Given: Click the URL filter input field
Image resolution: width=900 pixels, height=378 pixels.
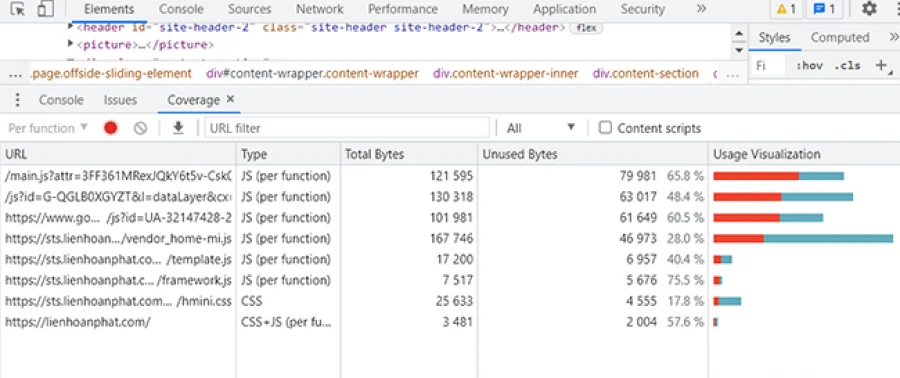Looking at the screenshot, I should [347, 128].
